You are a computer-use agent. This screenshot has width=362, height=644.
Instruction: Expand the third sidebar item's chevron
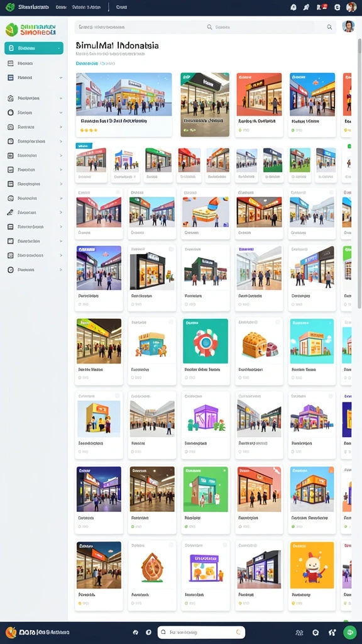click(x=61, y=77)
